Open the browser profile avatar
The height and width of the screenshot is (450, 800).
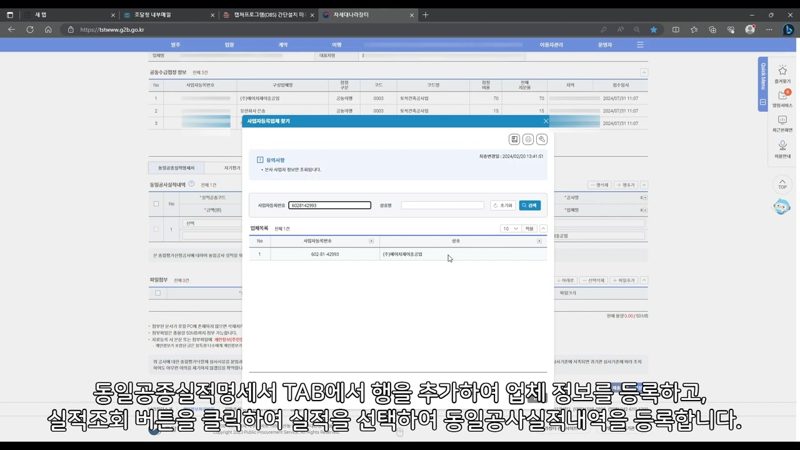(750, 30)
